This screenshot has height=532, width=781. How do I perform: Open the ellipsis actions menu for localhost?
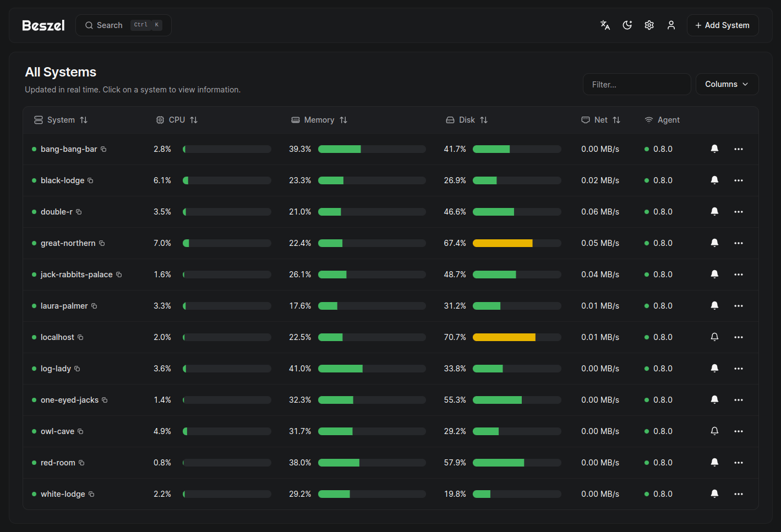[738, 337]
